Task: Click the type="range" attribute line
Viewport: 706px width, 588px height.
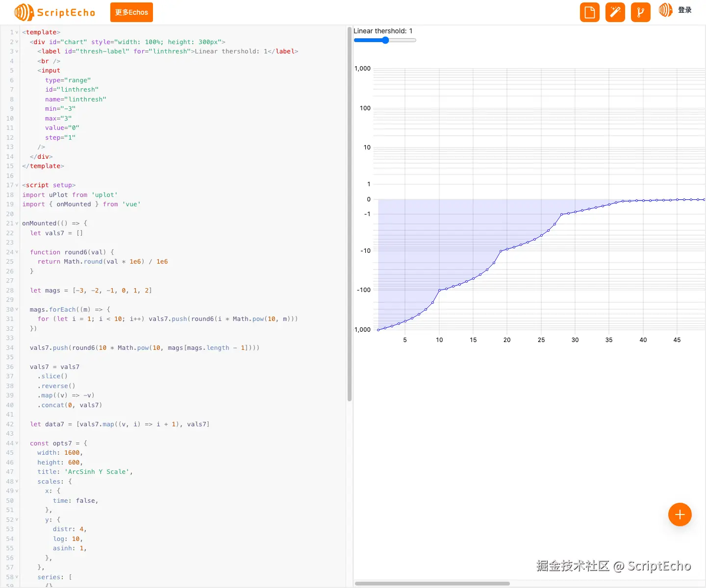Action: pyautogui.click(x=68, y=80)
